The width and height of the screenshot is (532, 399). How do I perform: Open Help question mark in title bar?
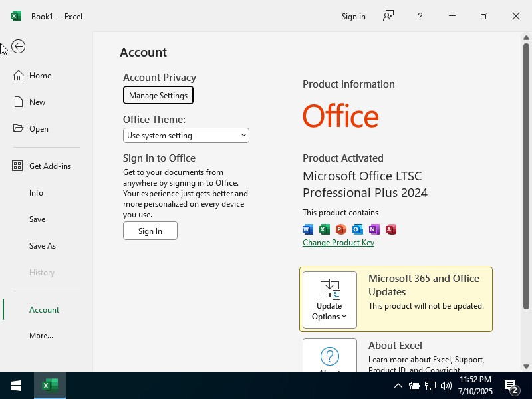tap(420, 16)
